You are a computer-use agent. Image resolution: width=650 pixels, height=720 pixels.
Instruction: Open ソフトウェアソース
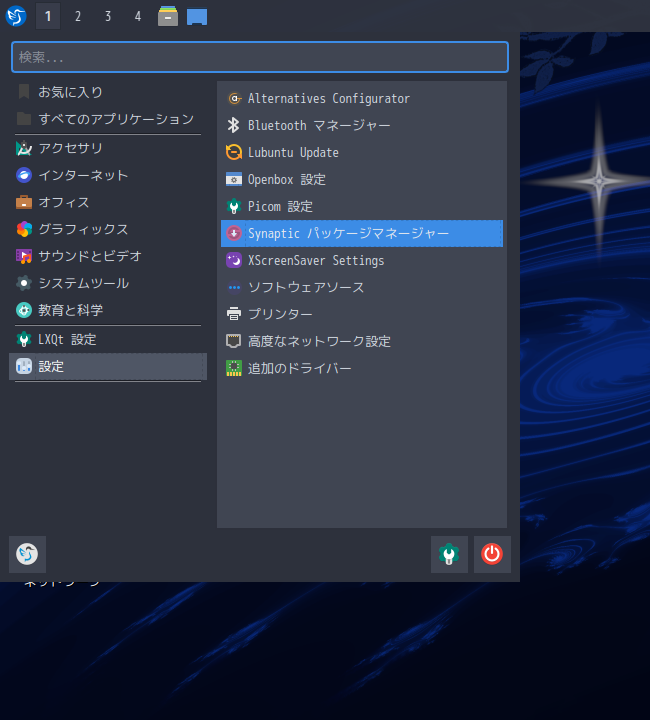(x=362, y=287)
